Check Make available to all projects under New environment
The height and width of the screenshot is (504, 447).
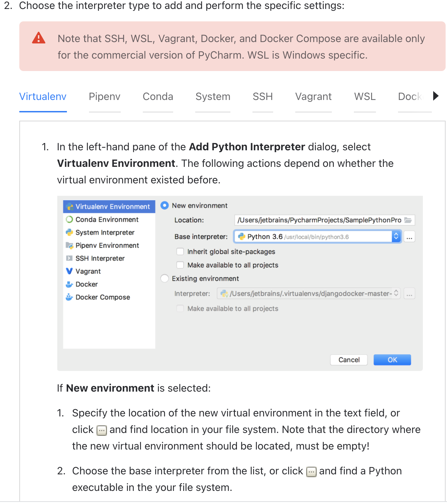click(180, 265)
